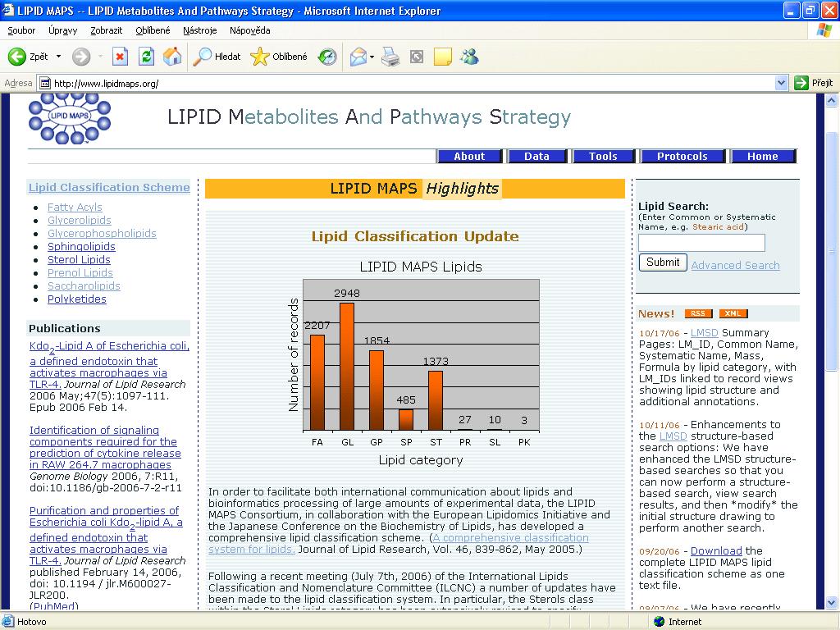Open Search (Hledat) magnifier toolbar button
The width and height of the screenshot is (840, 630).
(217, 57)
